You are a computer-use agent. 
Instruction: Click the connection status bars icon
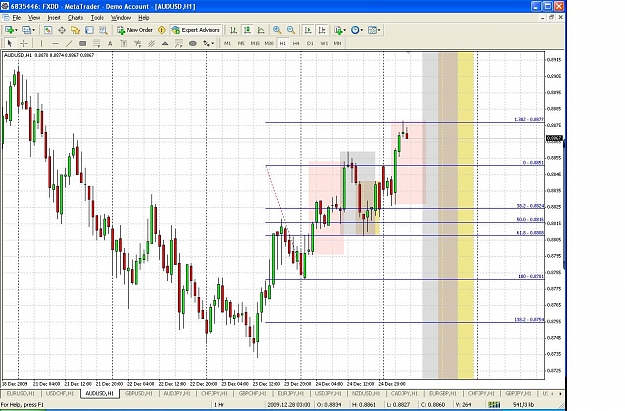[494, 404]
